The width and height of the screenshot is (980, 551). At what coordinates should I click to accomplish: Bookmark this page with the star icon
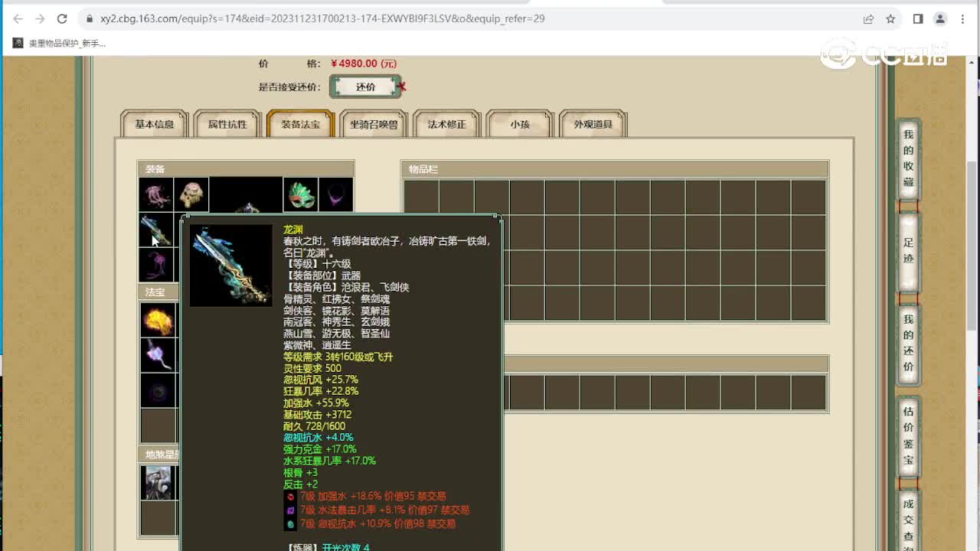[890, 18]
